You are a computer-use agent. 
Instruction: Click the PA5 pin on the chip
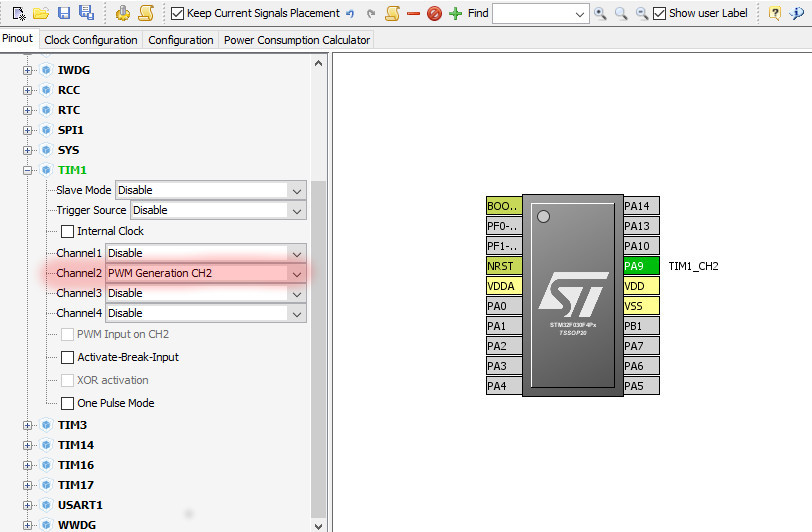[x=641, y=386]
